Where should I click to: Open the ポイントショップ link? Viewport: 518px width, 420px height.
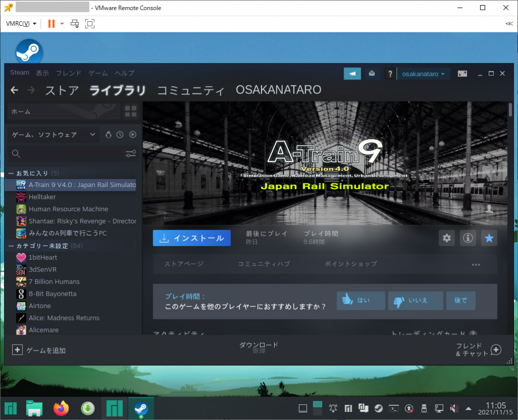[x=351, y=264]
